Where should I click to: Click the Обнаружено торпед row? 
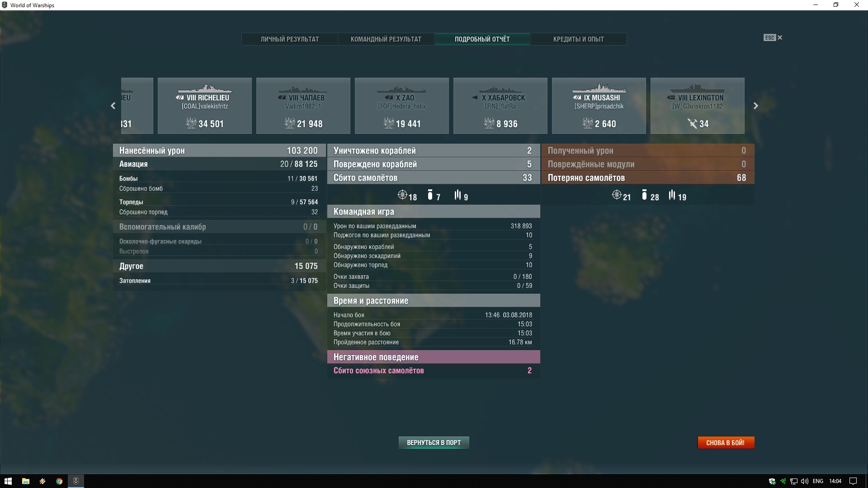tap(434, 265)
